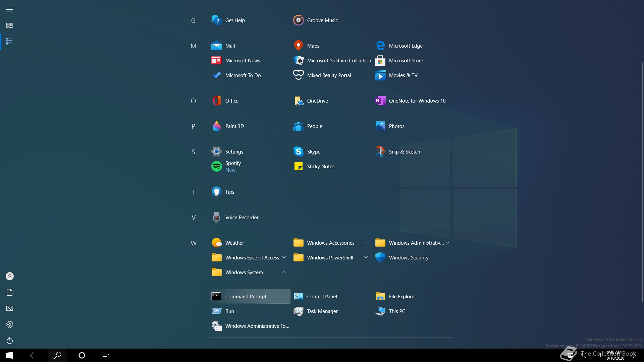Expand the Windows PowerShell folder
The image size is (644, 362).
[x=331, y=258]
